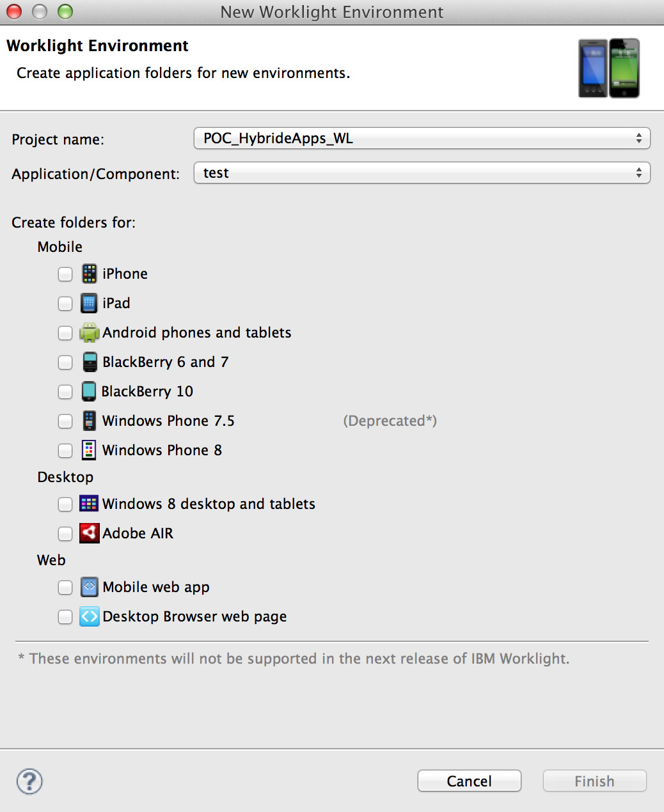Viewport: 664px width, 812px height.
Task: Check the Android phones and tablets box
Action: [x=65, y=333]
